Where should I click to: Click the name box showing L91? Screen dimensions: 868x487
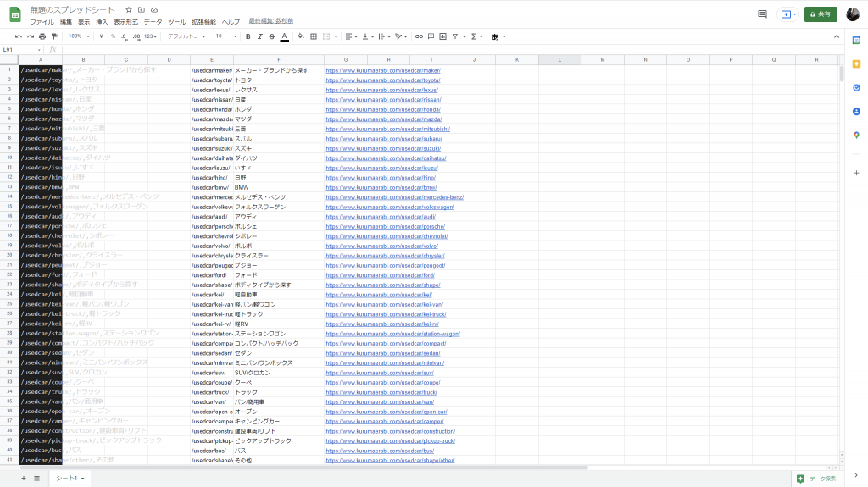tap(21, 50)
